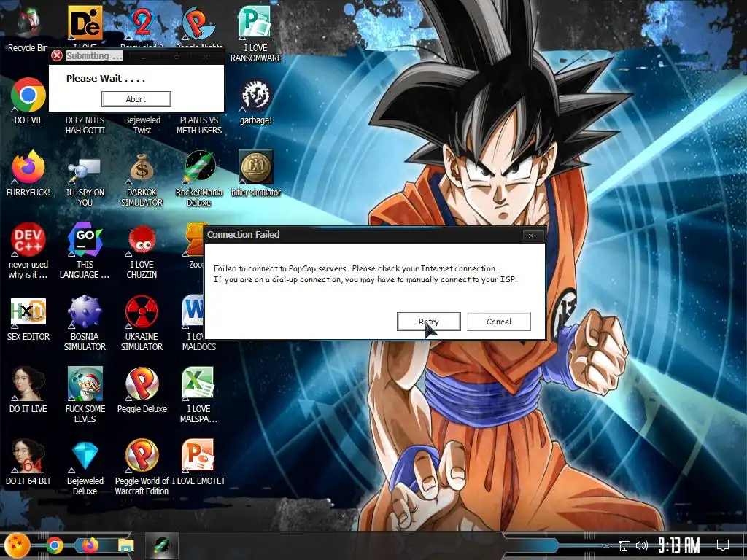Viewport: 747px width, 560px height.
Task: Click the Bejeweled Twist label
Action: [x=142, y=125]
